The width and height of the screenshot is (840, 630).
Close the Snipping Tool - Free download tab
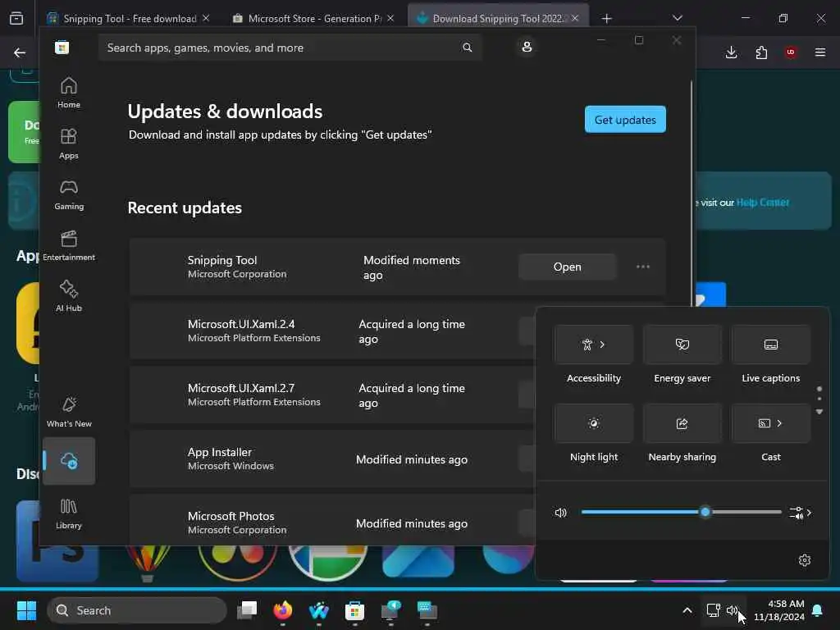tap(206, 18)
